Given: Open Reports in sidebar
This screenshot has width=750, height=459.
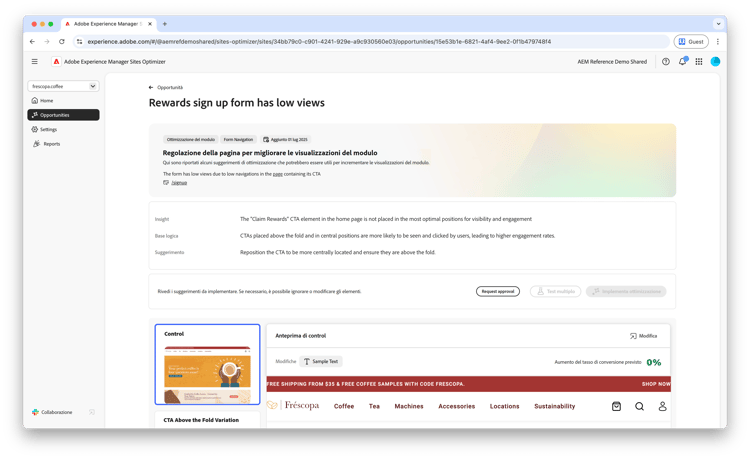Looking at the screenshot, I should [46, 143].
